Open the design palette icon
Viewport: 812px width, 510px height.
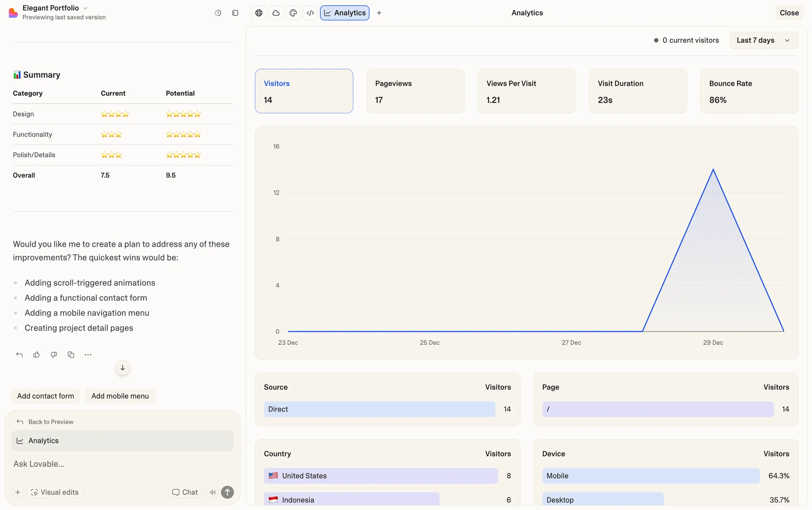[x=293, y=13]
